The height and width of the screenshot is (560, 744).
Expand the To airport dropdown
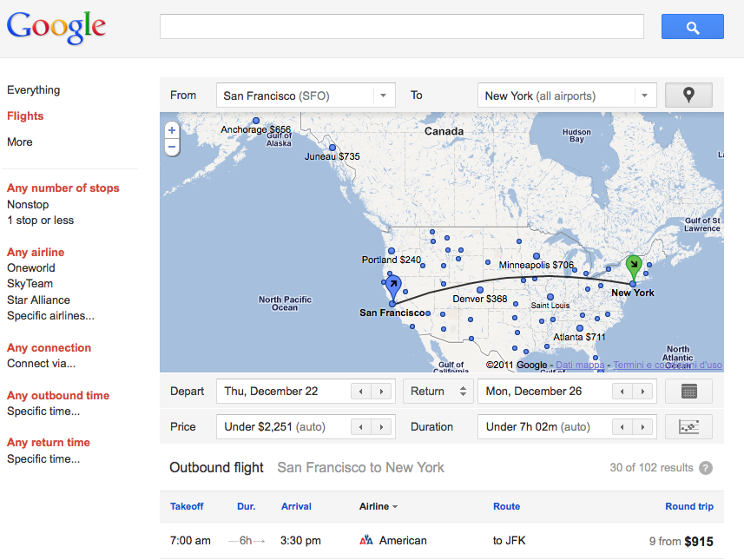(x=644, y=96)
